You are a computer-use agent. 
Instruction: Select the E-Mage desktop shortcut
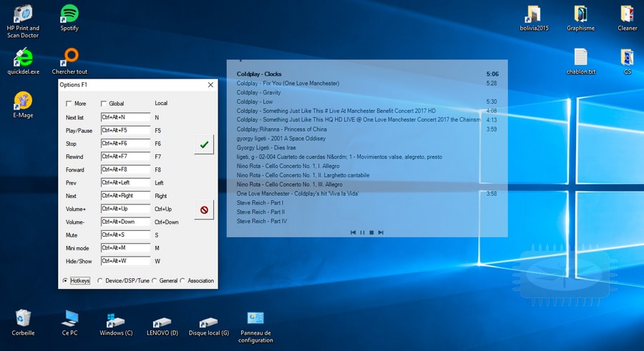pyautogui.click(x=23, y=105)
